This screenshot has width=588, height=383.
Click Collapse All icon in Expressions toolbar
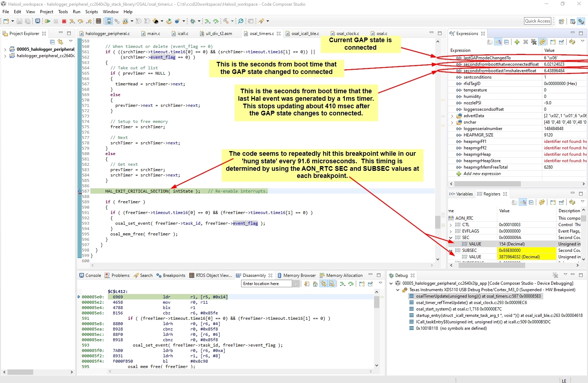507,42
